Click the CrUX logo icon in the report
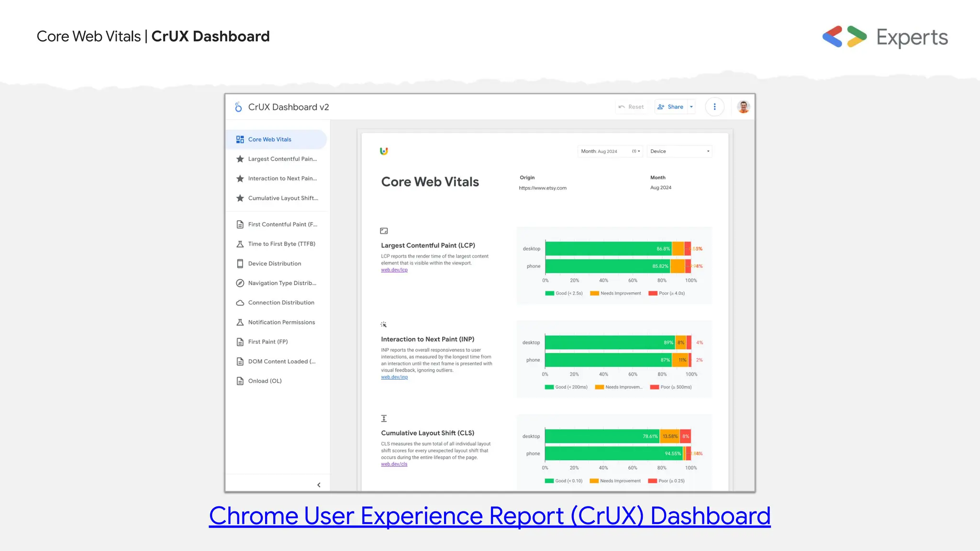 pos(384,151)
